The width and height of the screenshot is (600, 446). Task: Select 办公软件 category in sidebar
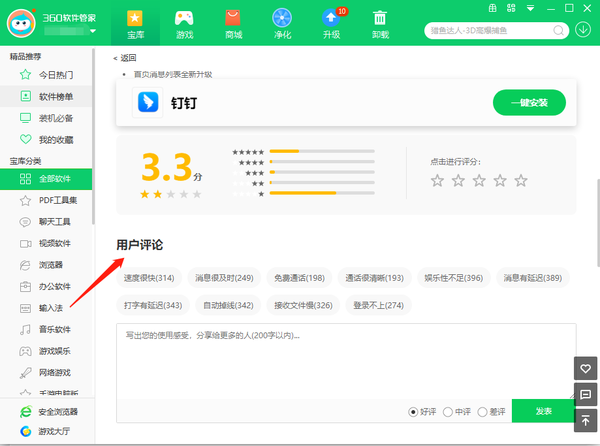coord(55,286)
